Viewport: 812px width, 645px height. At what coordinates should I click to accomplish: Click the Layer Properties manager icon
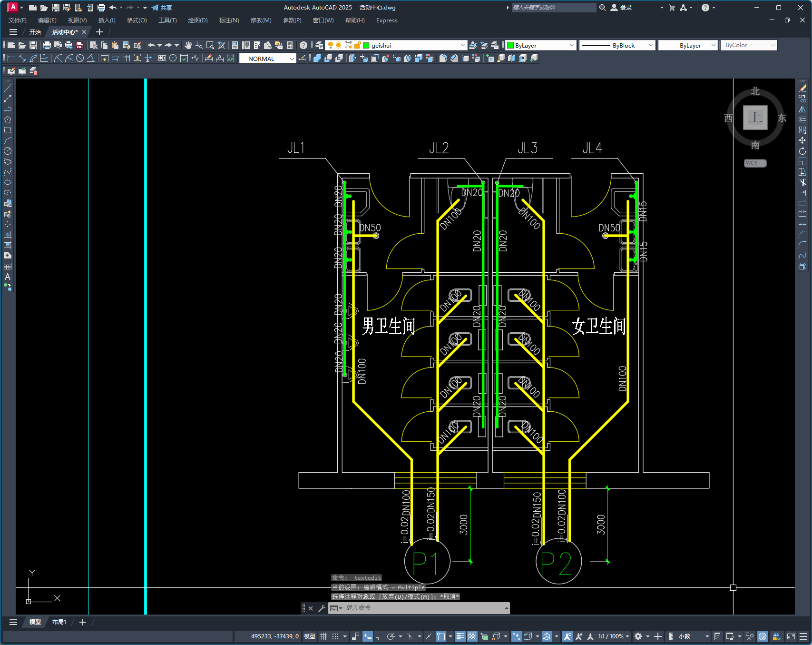[x=320, y=45]
